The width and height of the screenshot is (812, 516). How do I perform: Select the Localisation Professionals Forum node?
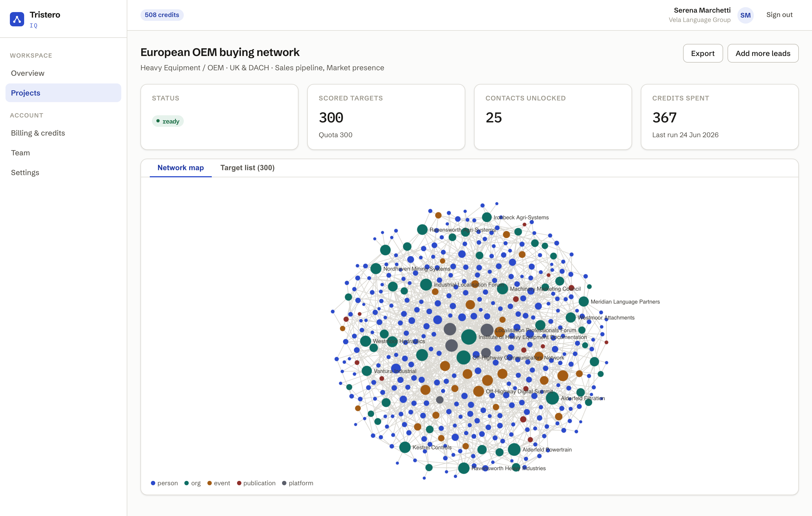[x=487, y=330]
